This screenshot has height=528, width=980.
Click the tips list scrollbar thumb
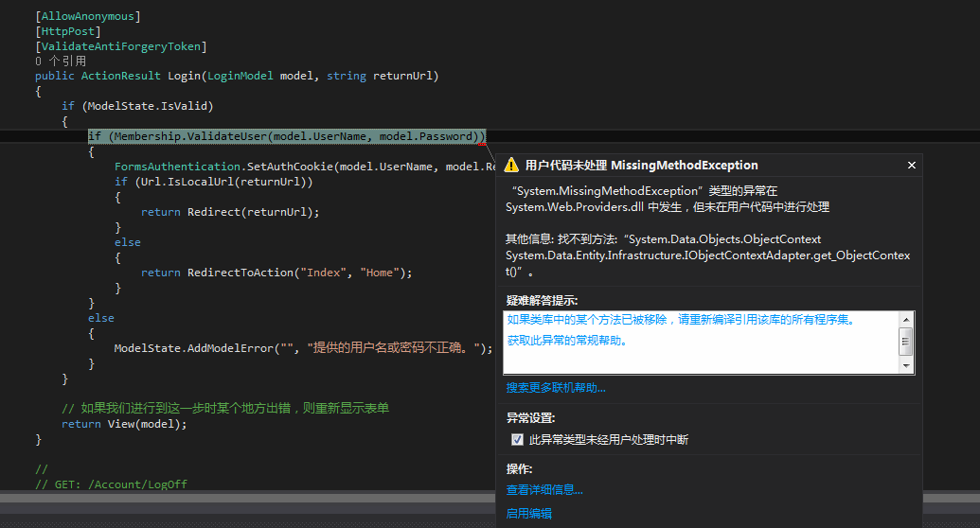[905, 342]
